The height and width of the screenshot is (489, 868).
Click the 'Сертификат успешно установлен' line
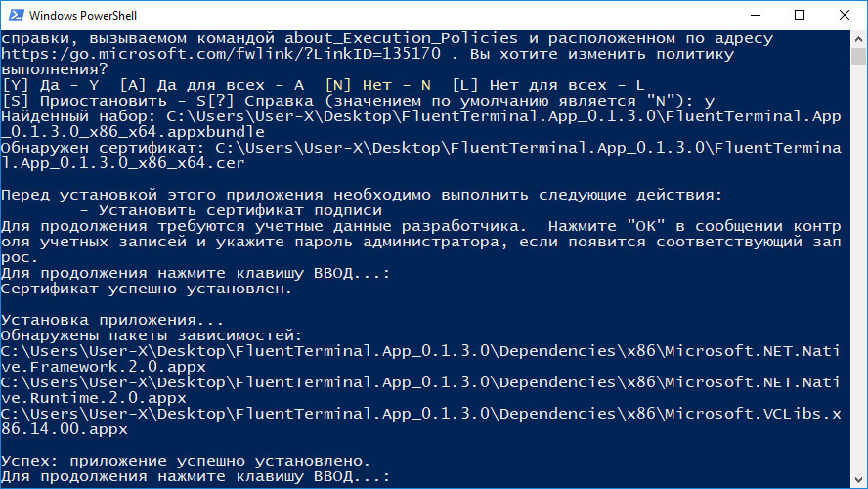click(147, 289)
